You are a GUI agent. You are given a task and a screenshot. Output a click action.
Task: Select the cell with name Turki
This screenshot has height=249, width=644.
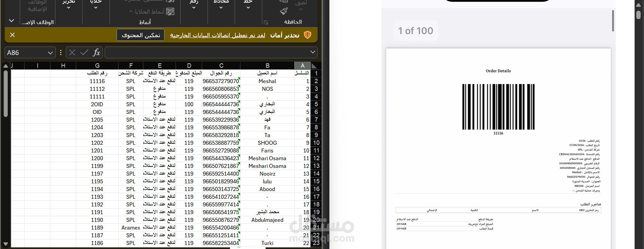click(267, 243)
